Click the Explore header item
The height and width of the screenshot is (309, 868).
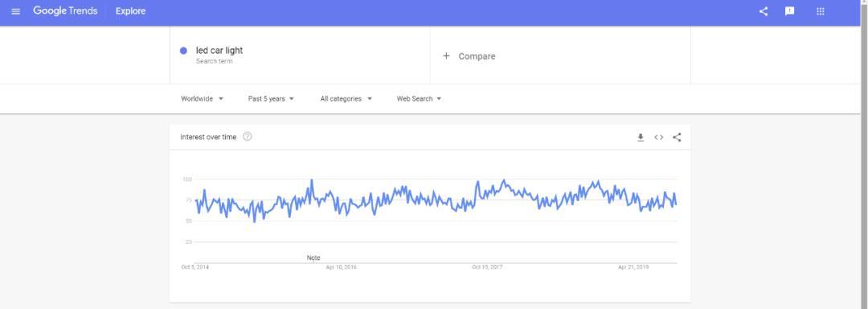131,11
